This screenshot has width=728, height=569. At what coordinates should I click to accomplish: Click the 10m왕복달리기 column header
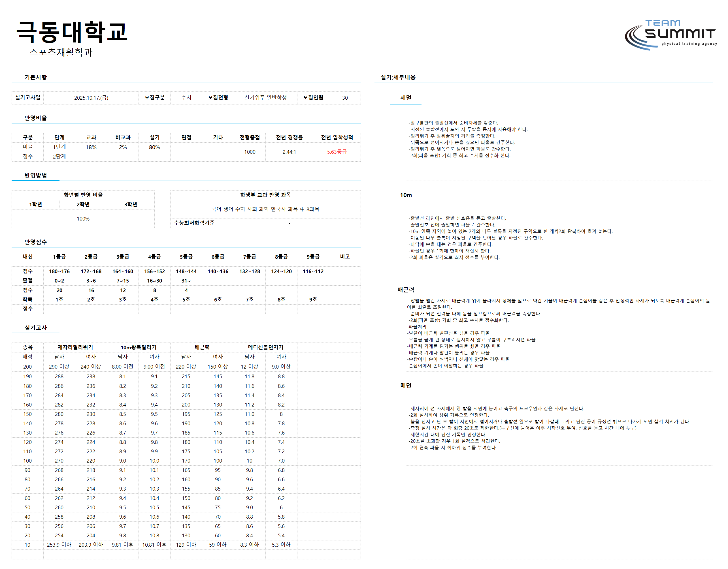pos(139,347)
